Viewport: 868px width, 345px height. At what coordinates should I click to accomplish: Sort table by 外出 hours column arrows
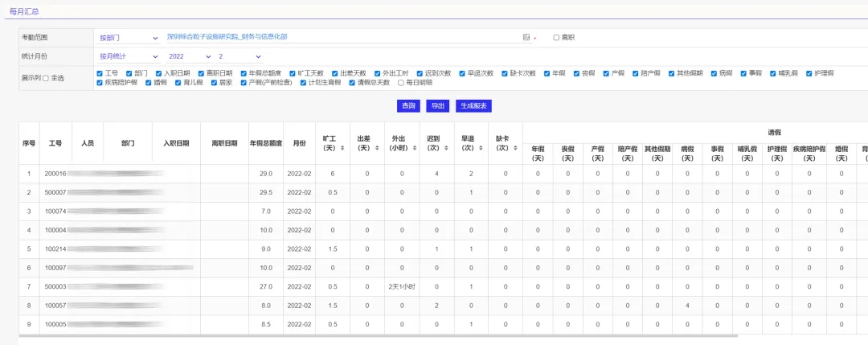414,148
